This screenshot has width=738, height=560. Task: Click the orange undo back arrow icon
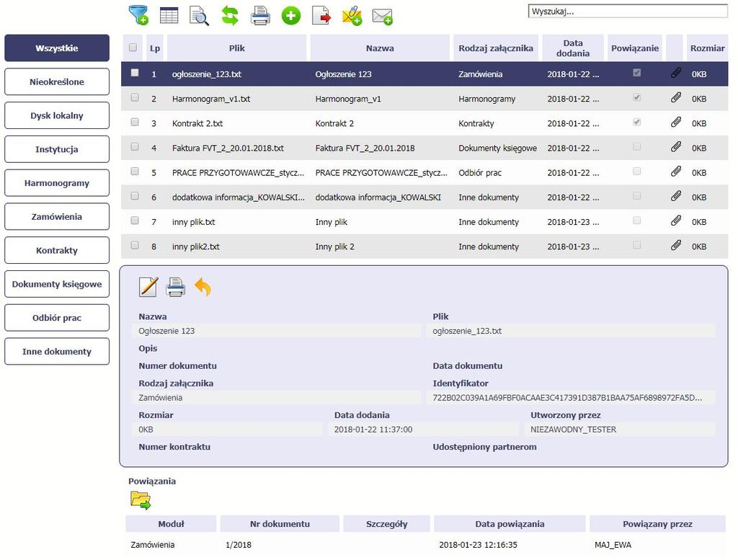point(203,287)
